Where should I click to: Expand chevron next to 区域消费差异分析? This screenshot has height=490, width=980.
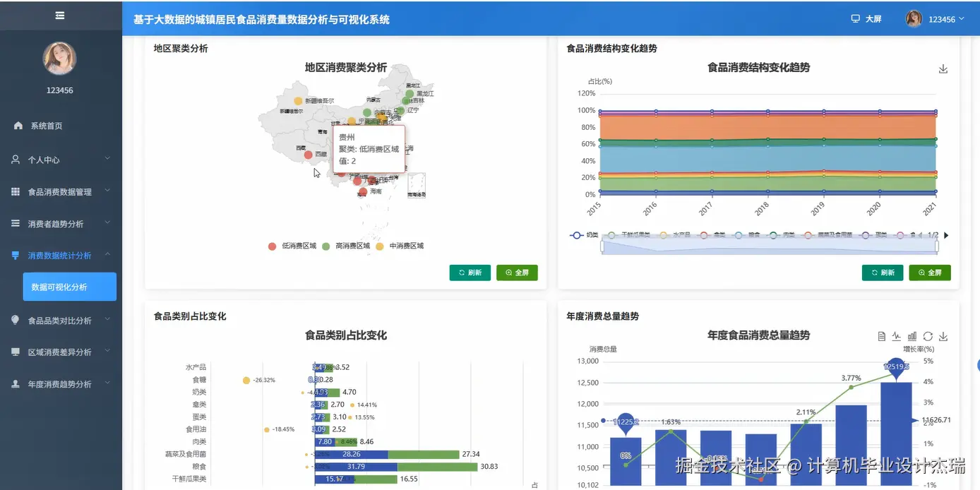pos(107,351)
